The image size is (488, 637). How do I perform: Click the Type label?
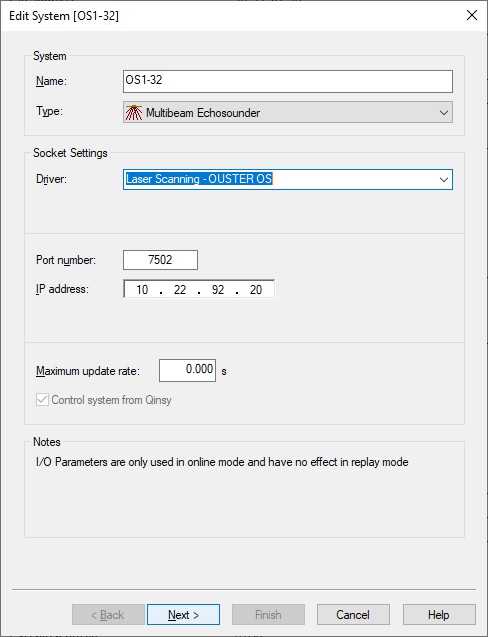pyautogui.click(x=50, y=111)
